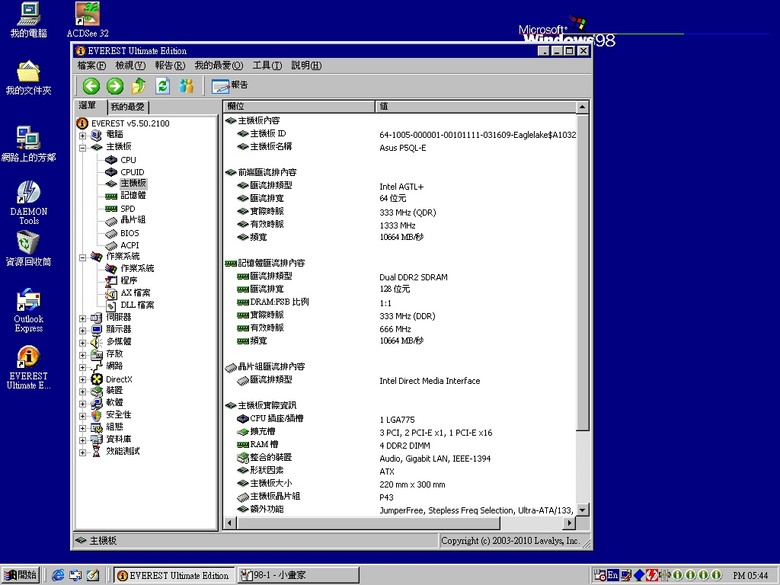Collapse the 作業系統 tree node
780x585 pixels.
[83, 257]
